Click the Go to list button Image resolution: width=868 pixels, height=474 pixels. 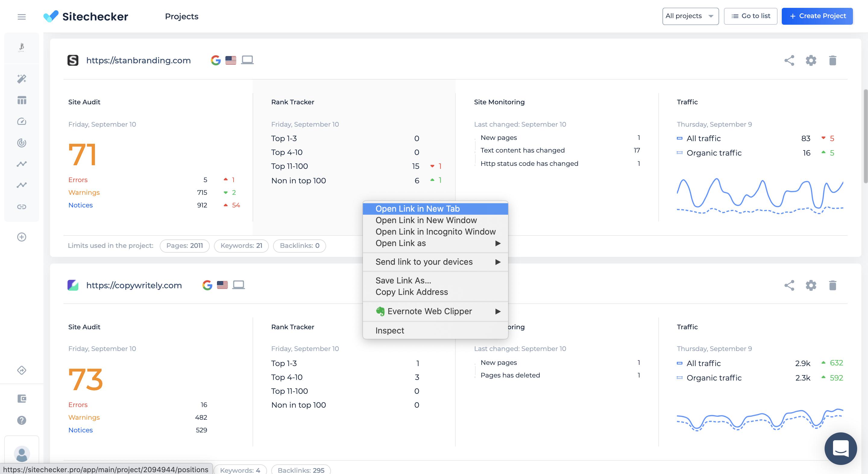pos(750,16)
